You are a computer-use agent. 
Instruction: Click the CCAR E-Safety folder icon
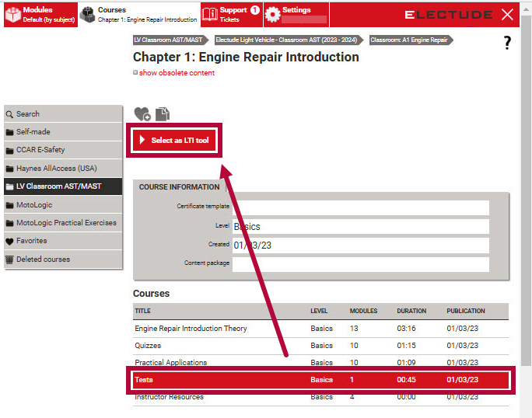point(9,151)
